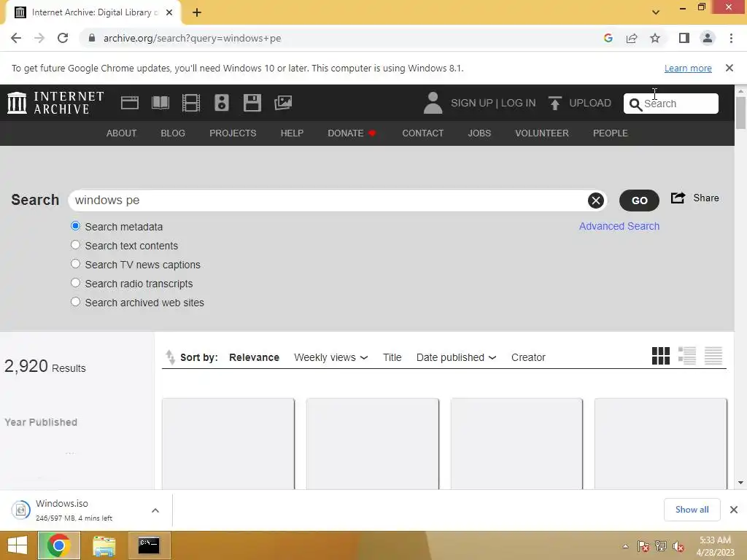Open Chrome profile menu
747x560 pixels.
tap(708, 38)
